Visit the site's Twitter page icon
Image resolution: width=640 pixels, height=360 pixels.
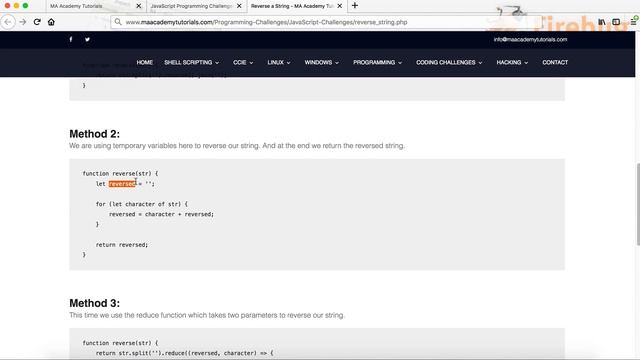(x=87, y=40)
